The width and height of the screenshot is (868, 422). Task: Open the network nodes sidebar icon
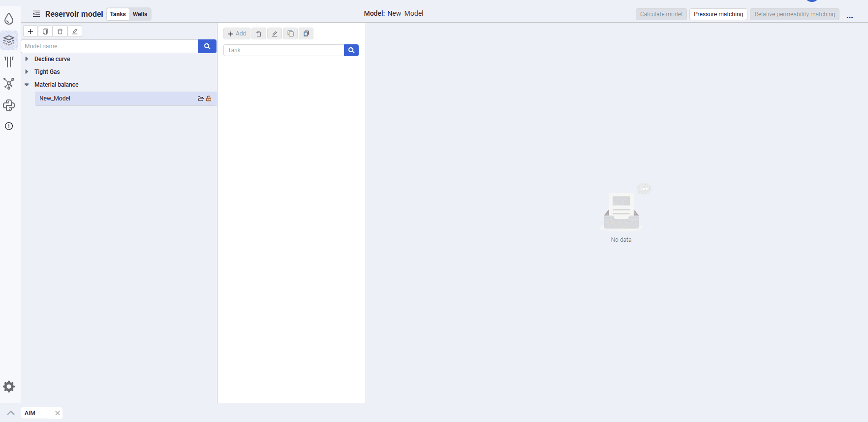click(9, 83)
